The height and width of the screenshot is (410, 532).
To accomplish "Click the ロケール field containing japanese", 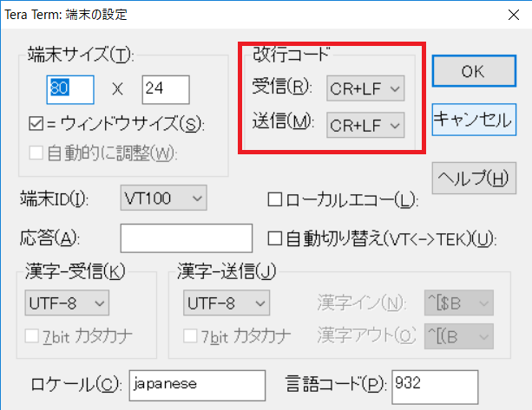I will coord(196,381).
